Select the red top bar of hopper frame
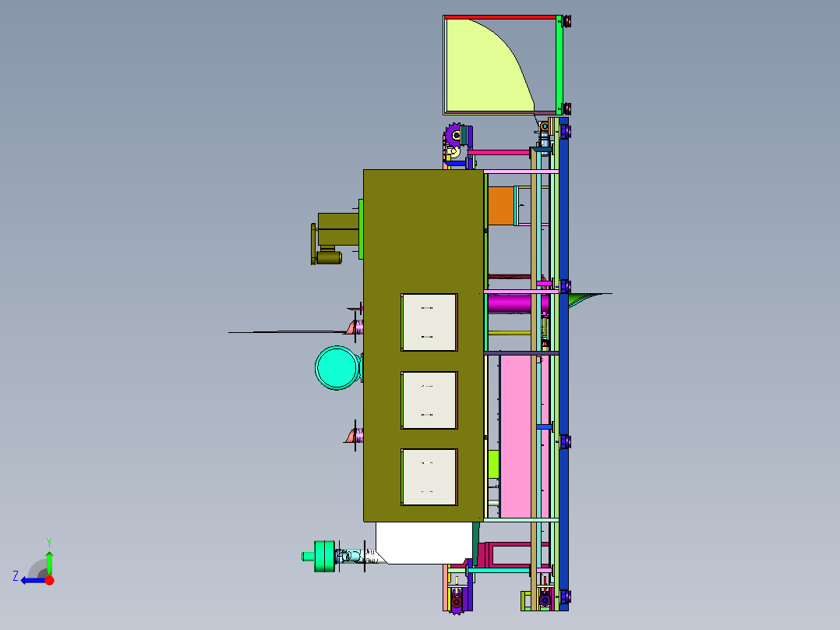 click(501, 17)
